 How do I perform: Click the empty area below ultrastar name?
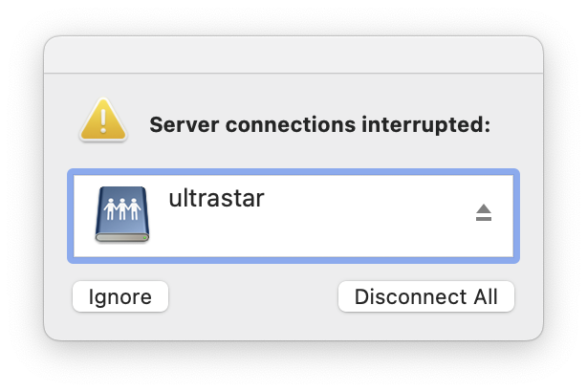coord(216,234)
